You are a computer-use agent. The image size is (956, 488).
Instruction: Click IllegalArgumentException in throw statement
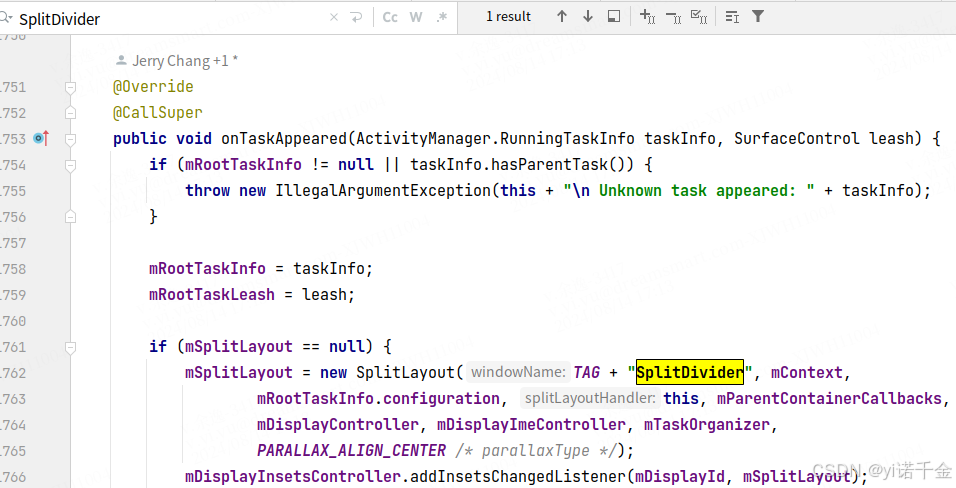pos(383,190)
